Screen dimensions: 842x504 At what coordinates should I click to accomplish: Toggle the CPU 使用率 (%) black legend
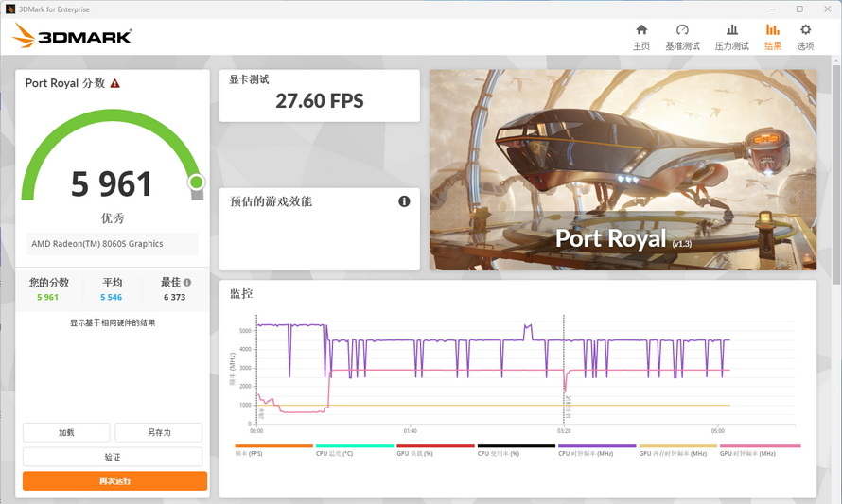[x=516, y=450]
